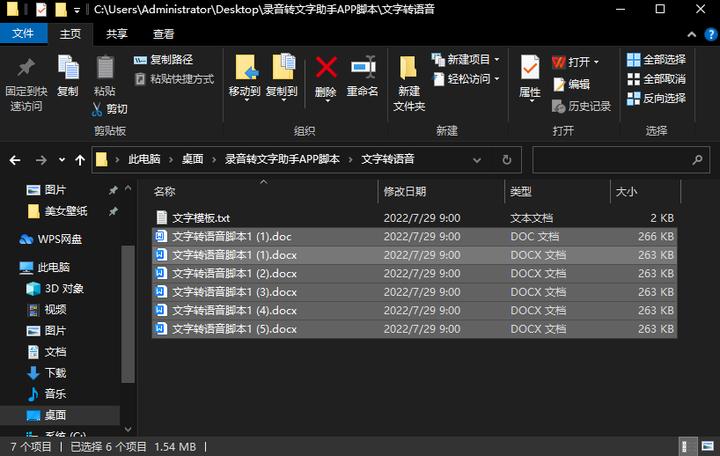Deselect everything with 全部取消
This screenshot has width=720, height=456.
click(657, 79)
